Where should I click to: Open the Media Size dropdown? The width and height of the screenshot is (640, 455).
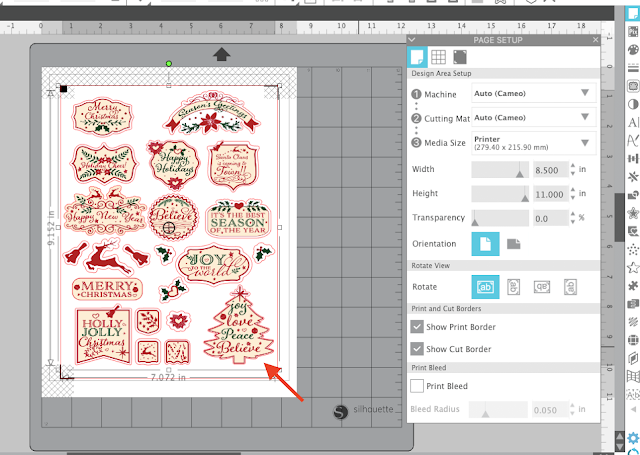point(533,143)
